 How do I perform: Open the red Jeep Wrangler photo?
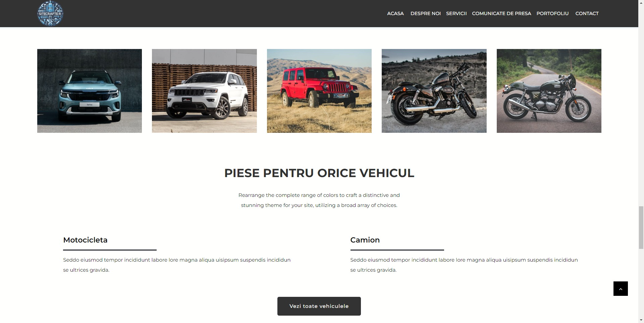pos(319,91)
